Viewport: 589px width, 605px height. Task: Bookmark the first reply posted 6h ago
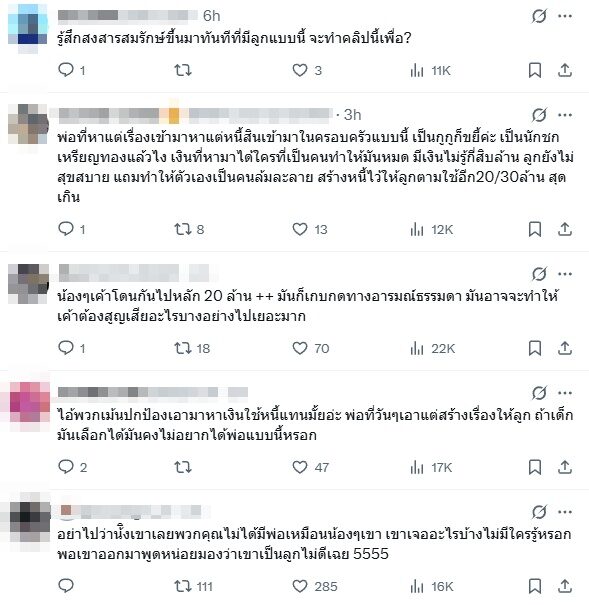click(535, 70)
